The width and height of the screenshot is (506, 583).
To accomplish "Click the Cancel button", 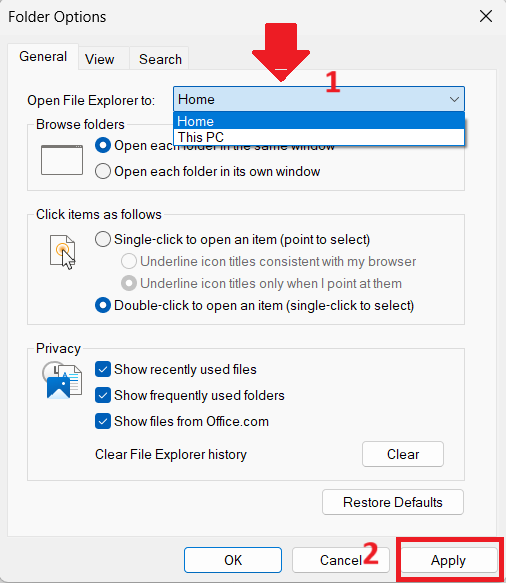I will 341,560.
